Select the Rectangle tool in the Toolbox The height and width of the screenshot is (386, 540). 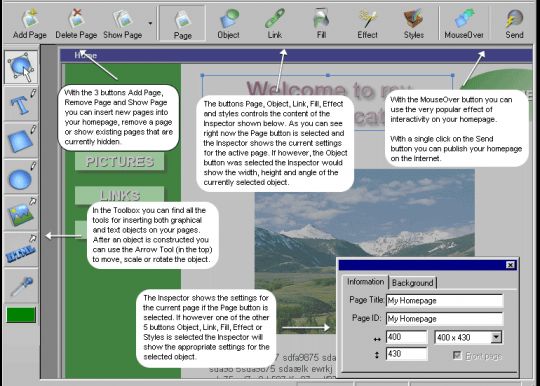pos(21,140)
